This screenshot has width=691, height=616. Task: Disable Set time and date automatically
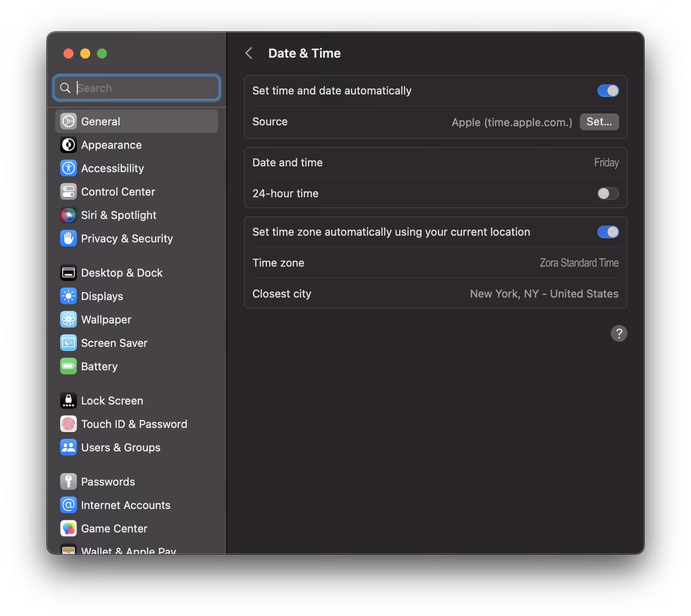[x=608, y=91]
